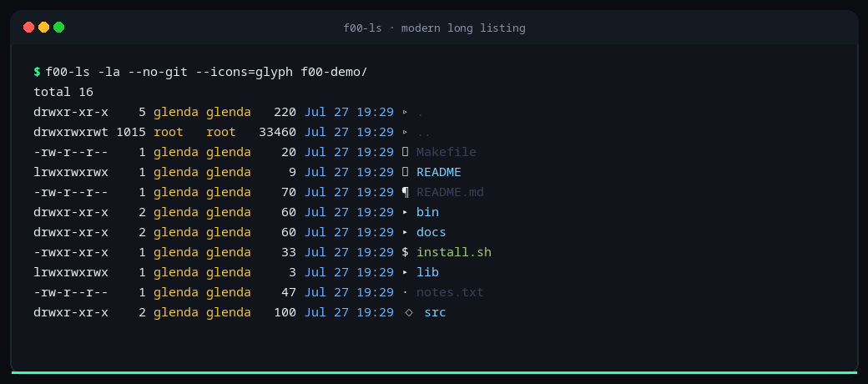Screen dimensions: 868x384
Task: Click the triangle glyph beside lib
Action: [406, 272]
